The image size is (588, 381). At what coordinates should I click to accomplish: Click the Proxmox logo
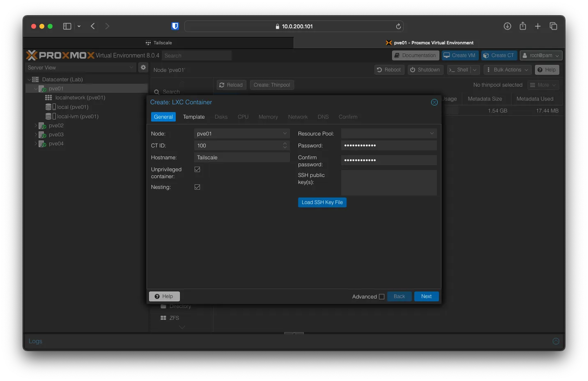coord(60,55)
